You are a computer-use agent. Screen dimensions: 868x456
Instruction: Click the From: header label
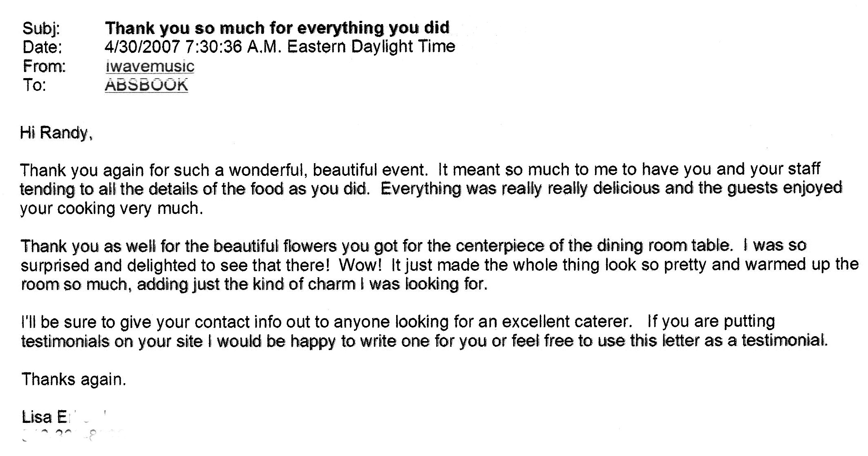click(44, 66)
